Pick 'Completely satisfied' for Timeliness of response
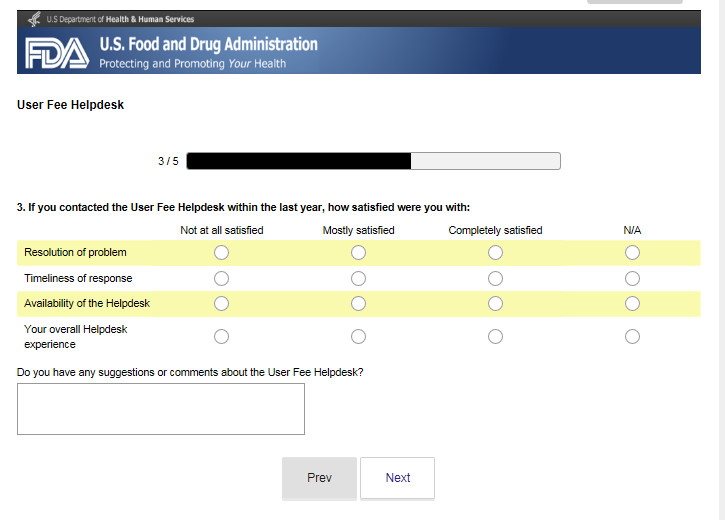This screenshot has width=725, height=520. [495, 278]
